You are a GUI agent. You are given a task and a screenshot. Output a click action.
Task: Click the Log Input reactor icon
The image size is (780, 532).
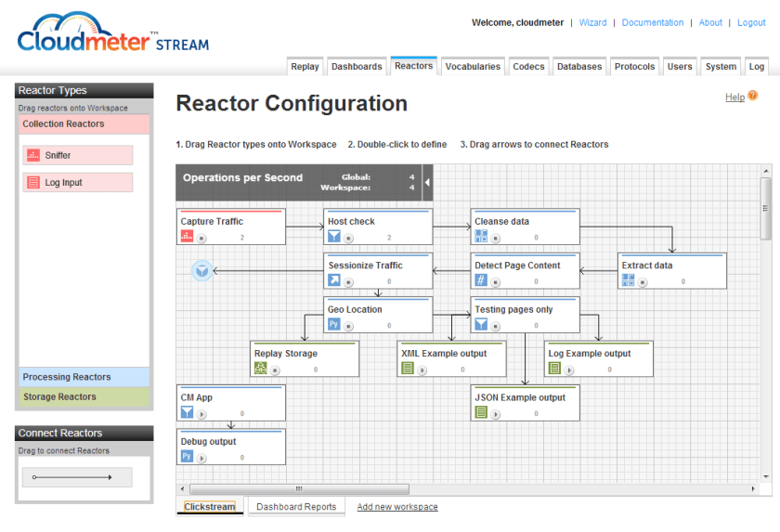[33, 183]
